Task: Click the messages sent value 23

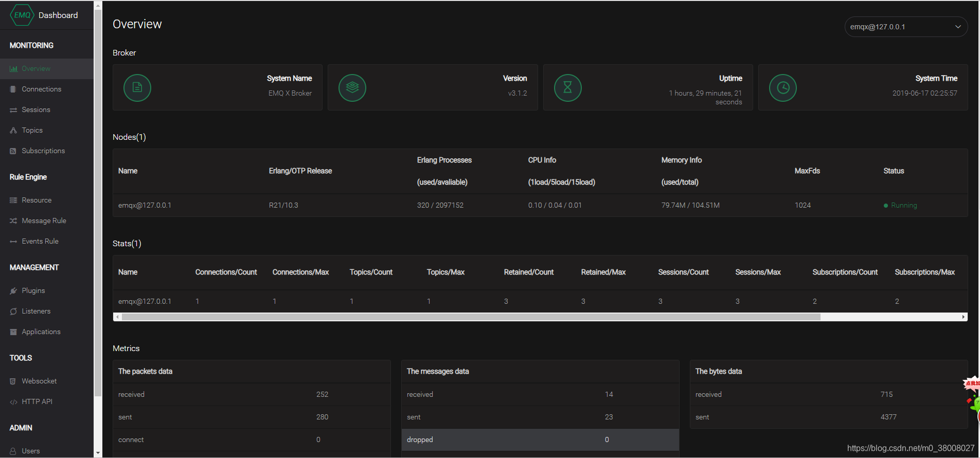Action: 609,417
